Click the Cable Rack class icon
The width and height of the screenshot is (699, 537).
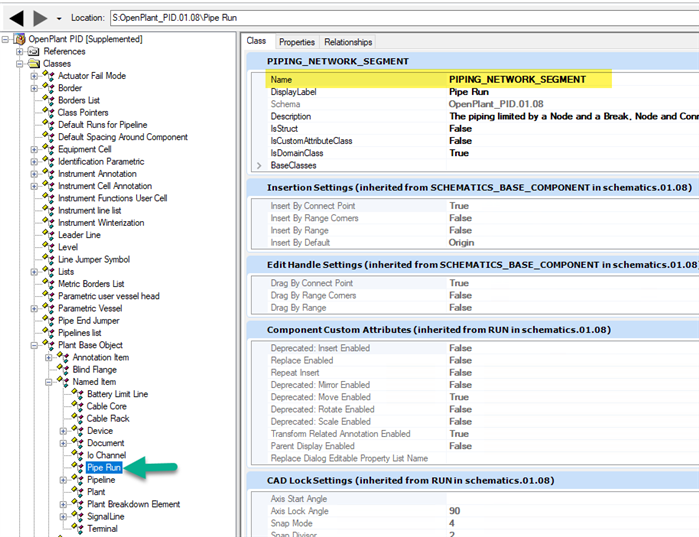[x=78, y=418]
